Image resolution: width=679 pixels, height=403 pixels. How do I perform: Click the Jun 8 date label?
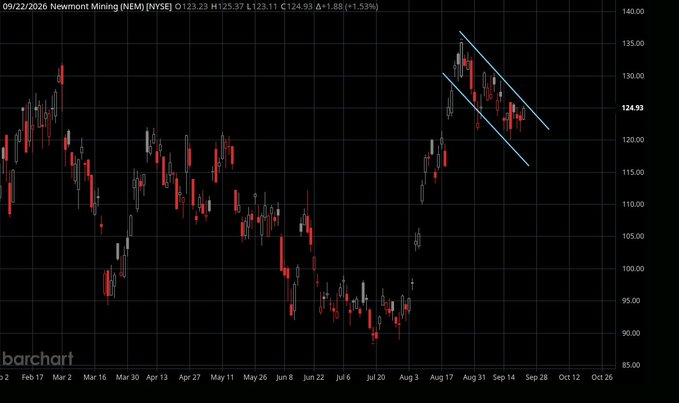point(285,377)
